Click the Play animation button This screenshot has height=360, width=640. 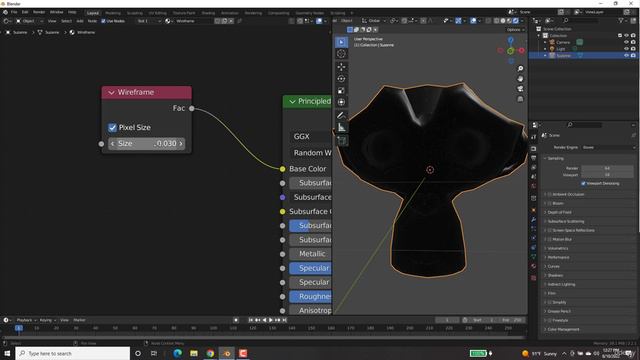tap(271, 320)
